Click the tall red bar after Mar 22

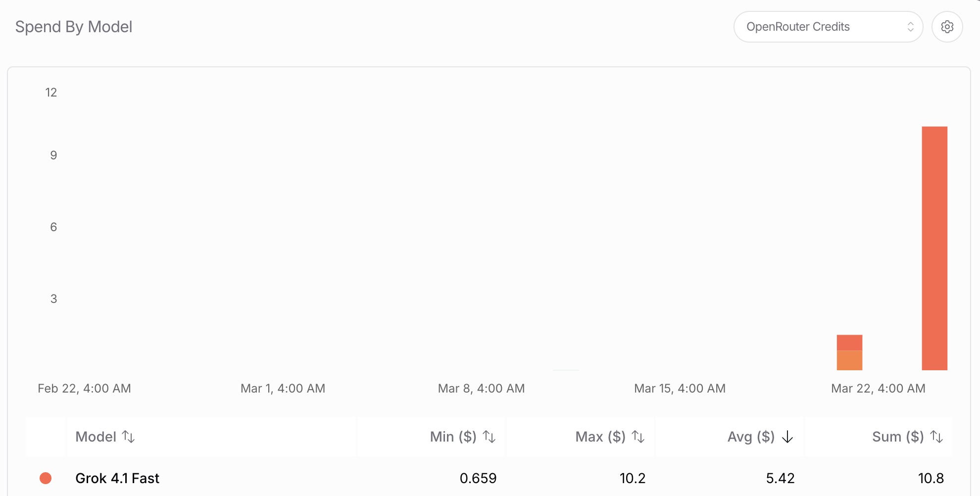934,248
